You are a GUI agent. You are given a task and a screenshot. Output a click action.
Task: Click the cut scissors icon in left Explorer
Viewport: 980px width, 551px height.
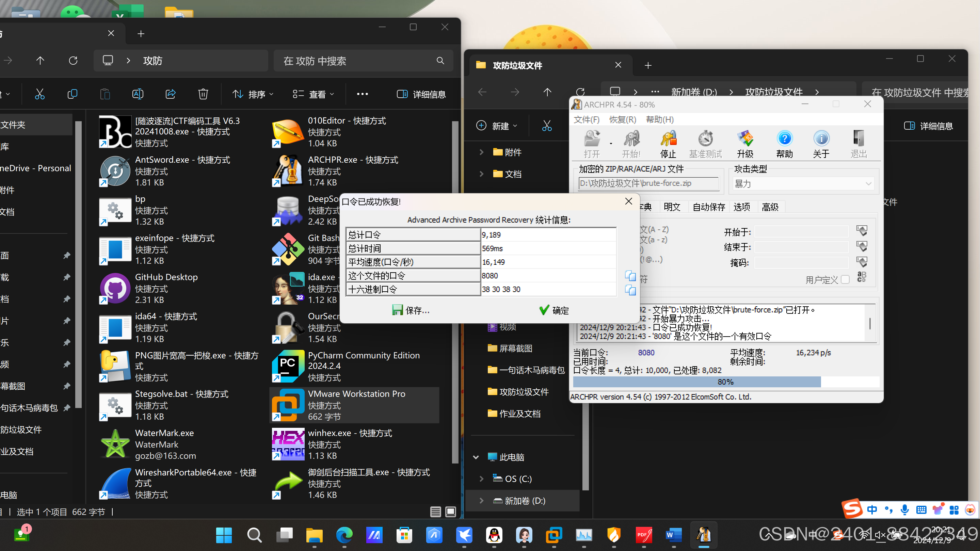tap(39, 94)
